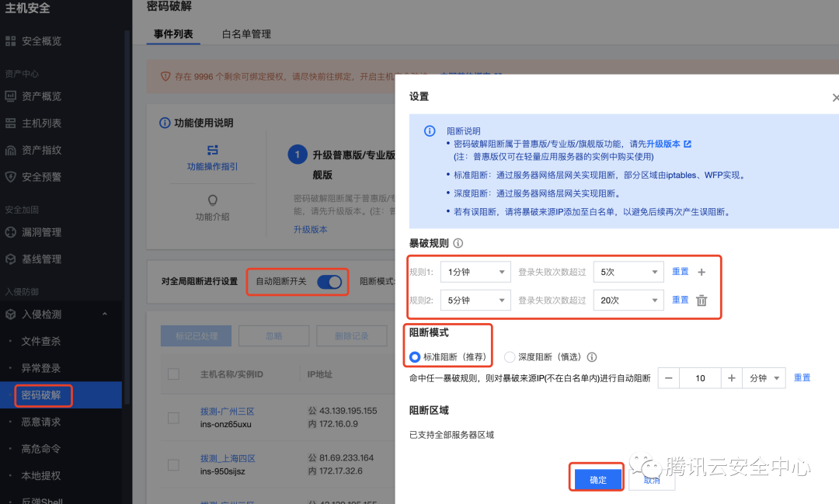
Task: Switch to the 白名单管理 tab
Action: [247, 34]
